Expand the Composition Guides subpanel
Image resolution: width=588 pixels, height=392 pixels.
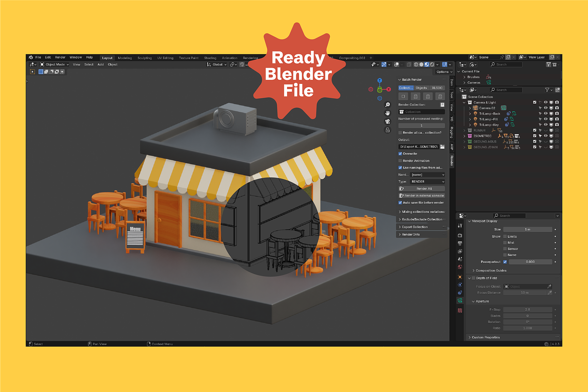point(490,270)
